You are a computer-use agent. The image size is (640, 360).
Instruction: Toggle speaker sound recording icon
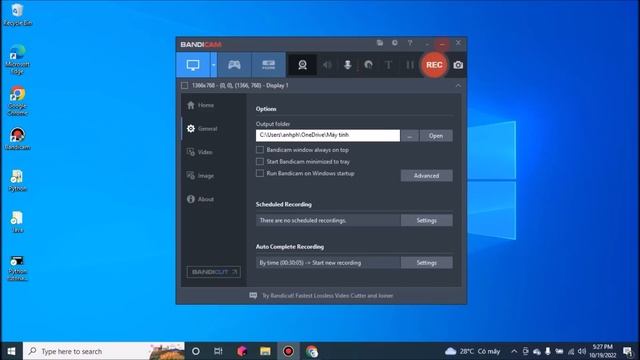327,65
